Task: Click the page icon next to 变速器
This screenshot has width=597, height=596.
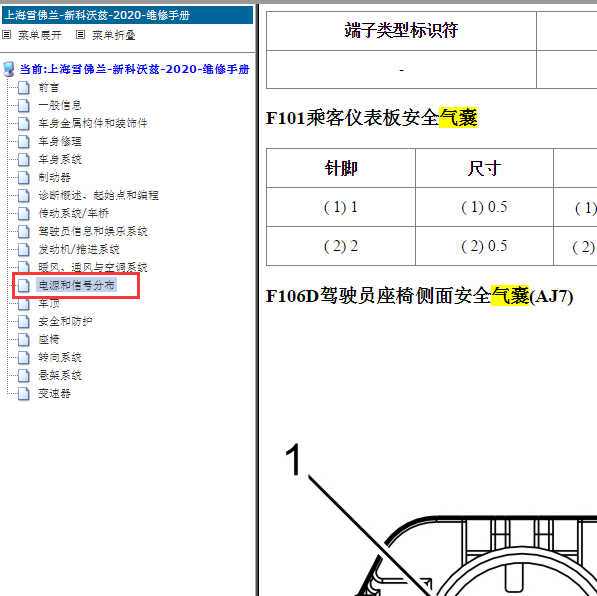Action: tap(24, 393)
